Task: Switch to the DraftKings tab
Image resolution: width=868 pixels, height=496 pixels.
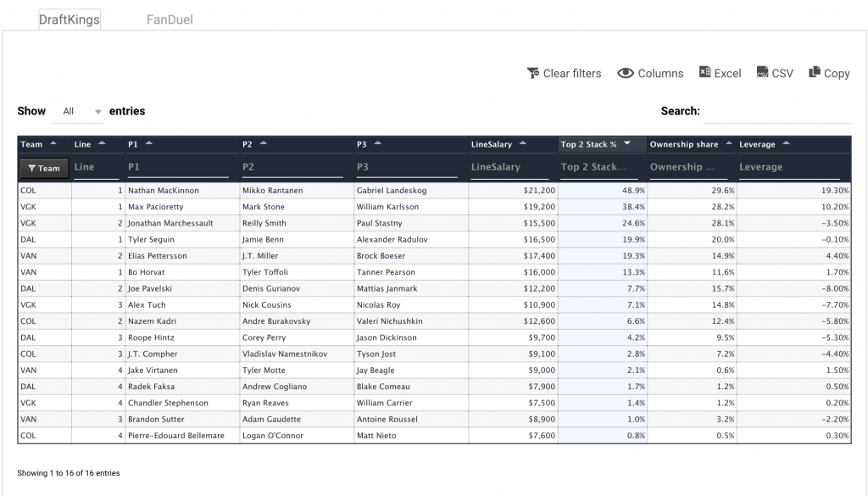Action: 70,20
